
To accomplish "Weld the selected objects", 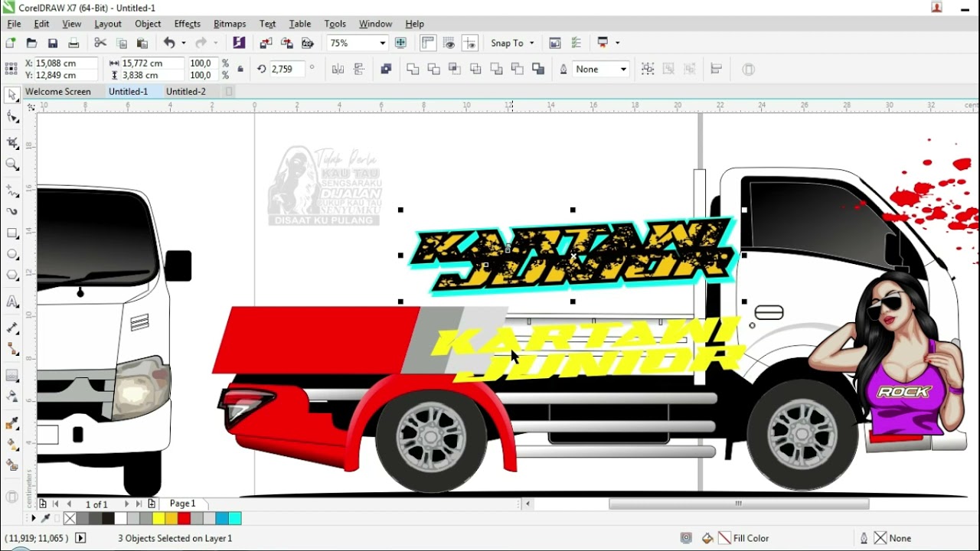I will [x=413, y=69].
